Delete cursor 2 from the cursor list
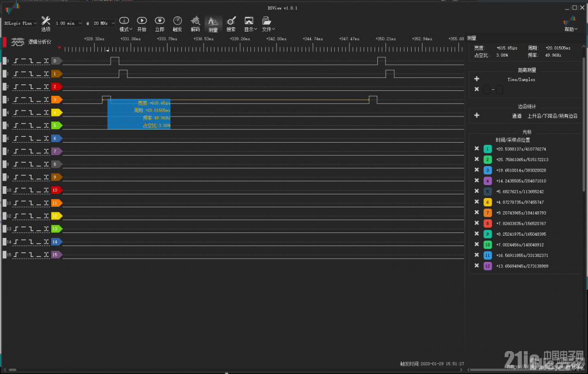This screenshot has height=374, width=588. [476, 159]
